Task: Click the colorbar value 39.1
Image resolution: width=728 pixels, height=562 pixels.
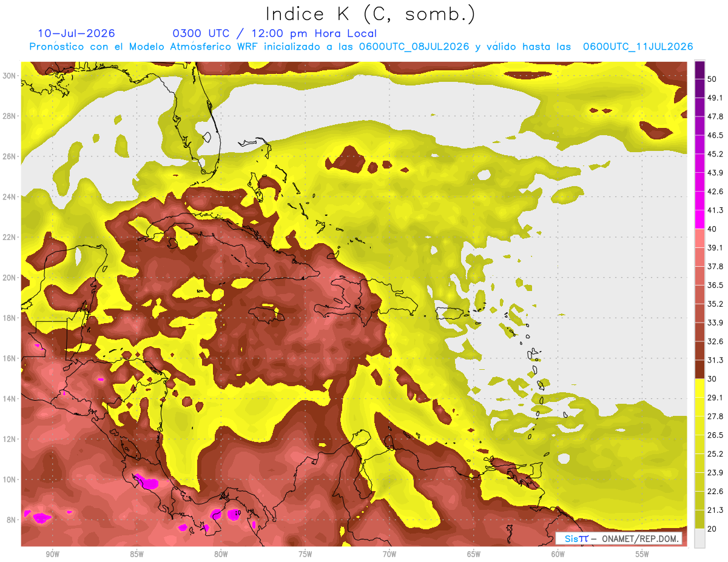Action: [x=715, y=248]
